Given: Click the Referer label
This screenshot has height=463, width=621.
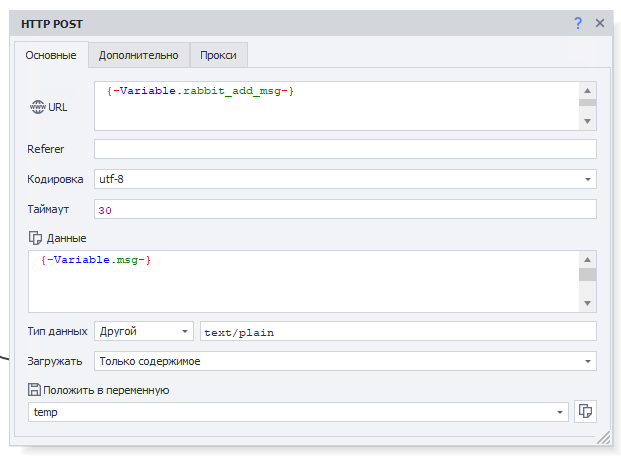Looking at the screenshot, I should [46, 149].
